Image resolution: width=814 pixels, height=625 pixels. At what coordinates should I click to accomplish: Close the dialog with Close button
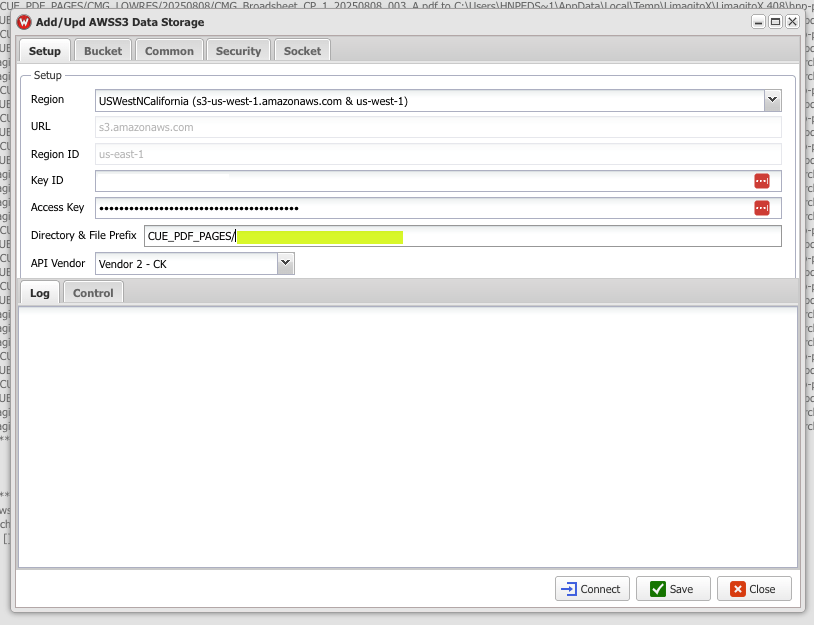click(754, 589)
